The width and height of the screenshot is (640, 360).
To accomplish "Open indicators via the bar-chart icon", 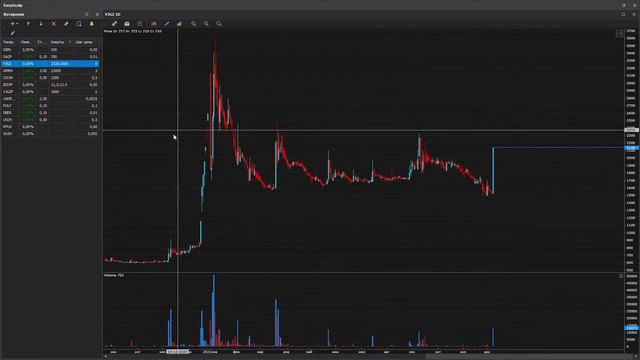I will tap(179, 24).
